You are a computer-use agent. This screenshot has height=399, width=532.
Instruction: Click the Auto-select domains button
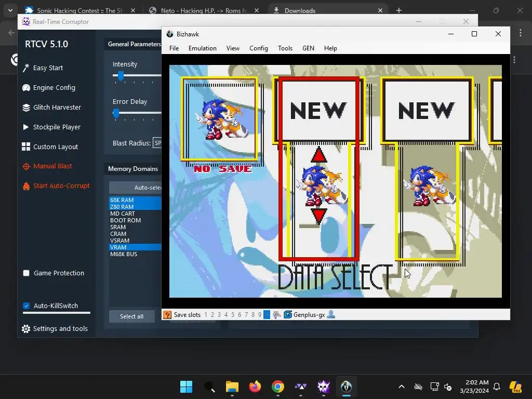[x=135, y=188]
